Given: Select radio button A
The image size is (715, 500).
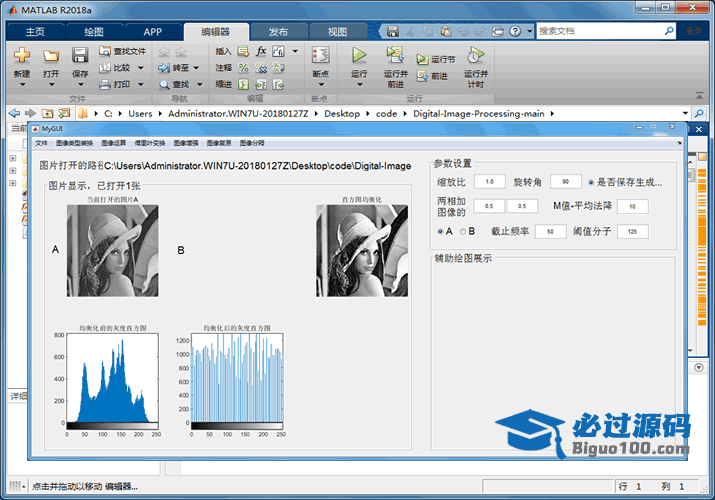Looking at the screenshot, I should (x=441, y=231).
